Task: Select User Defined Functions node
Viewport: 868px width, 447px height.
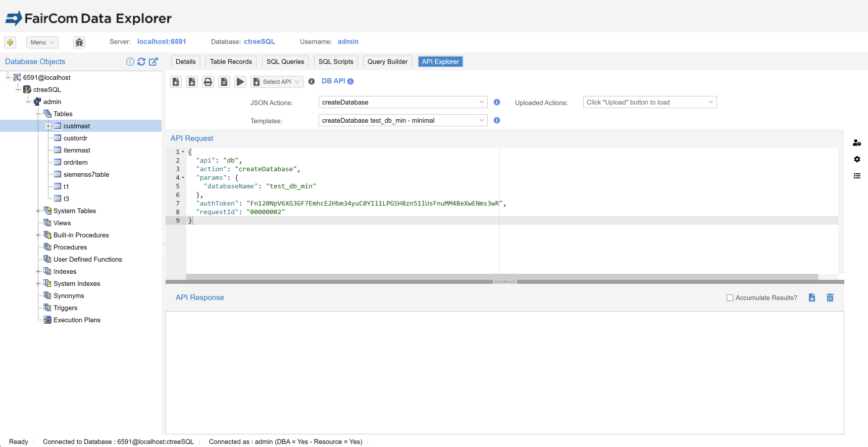Action: pos(88,259)
